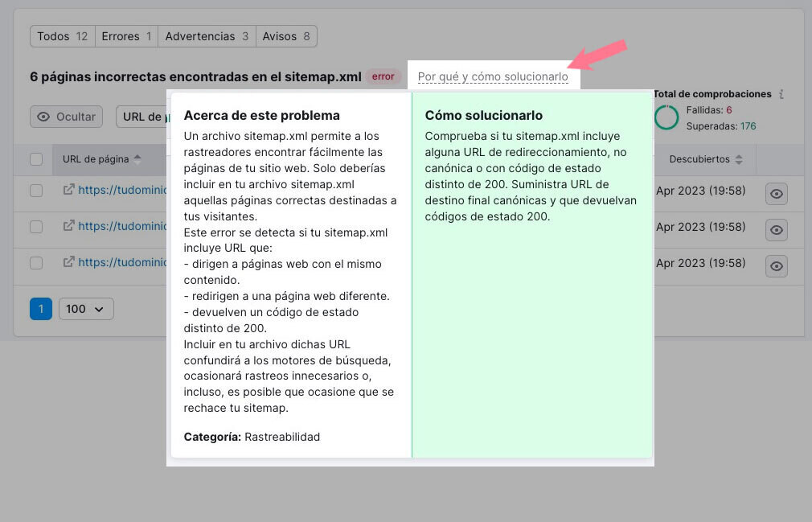Select page 1 in pagination
This screenshot has height=522, width=812.
pos(40,308)
